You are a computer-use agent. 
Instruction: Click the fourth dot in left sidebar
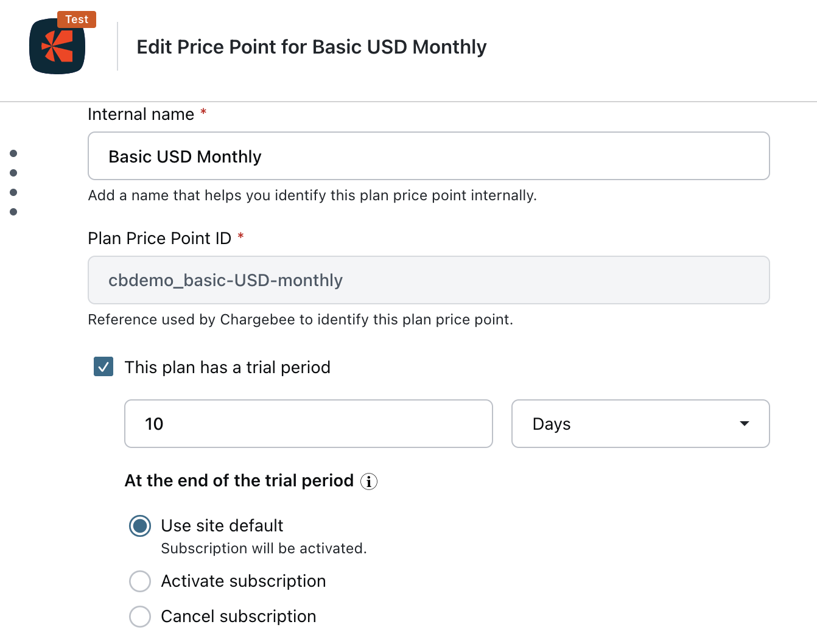(13, 212)
